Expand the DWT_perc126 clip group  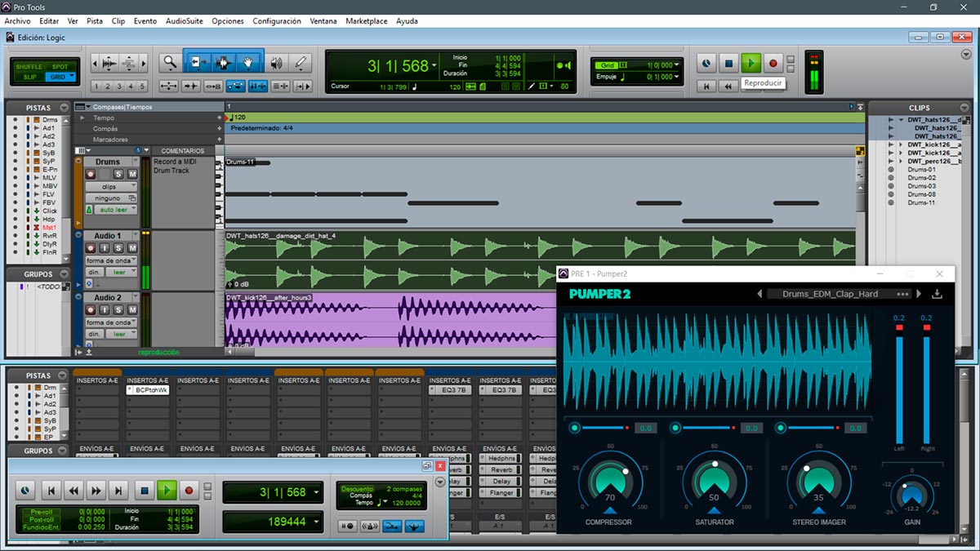tap(902, 161)
